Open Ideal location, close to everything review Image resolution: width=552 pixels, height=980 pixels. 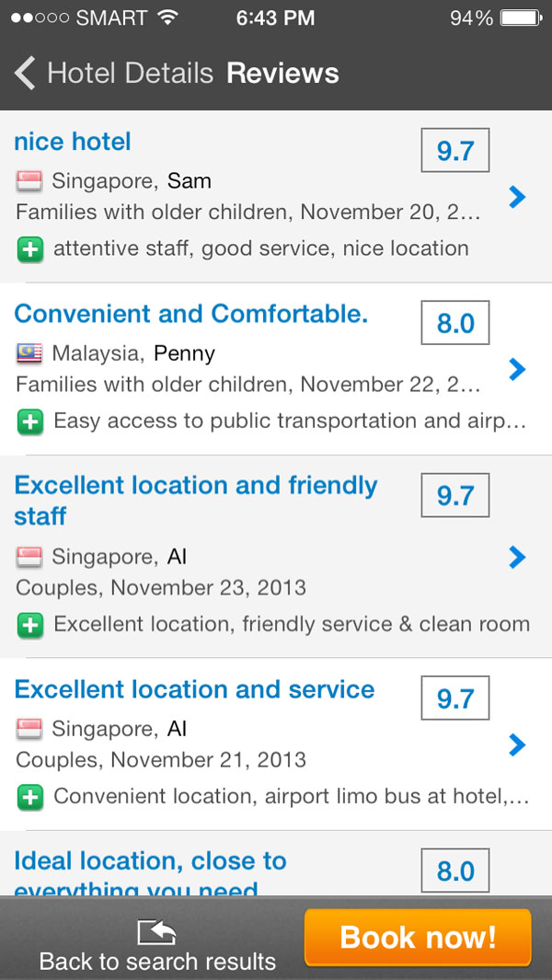click(150, 863)
